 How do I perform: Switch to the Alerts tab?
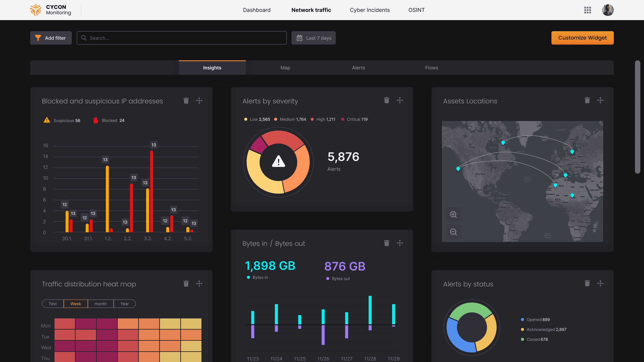coord(358,68)
